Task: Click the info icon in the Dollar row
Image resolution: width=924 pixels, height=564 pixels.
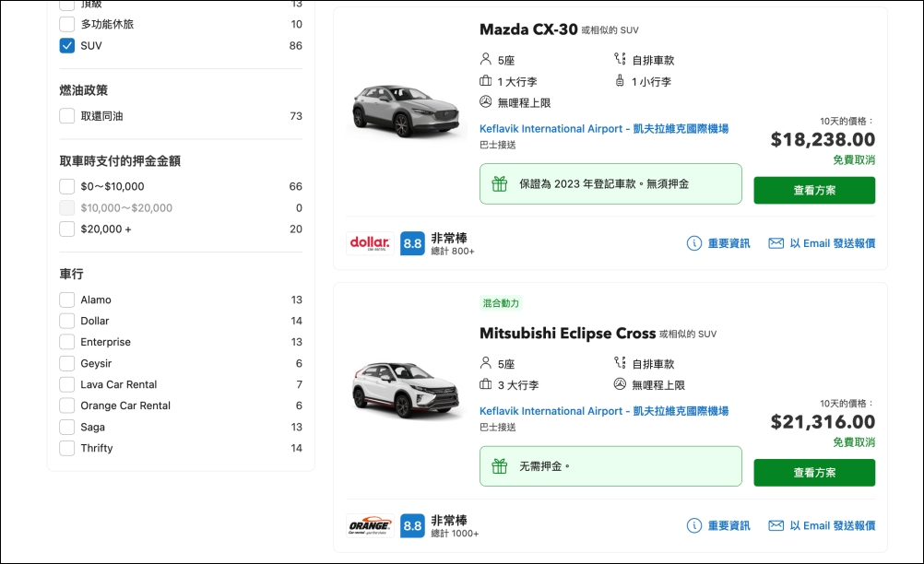Action: click(694, 243)
